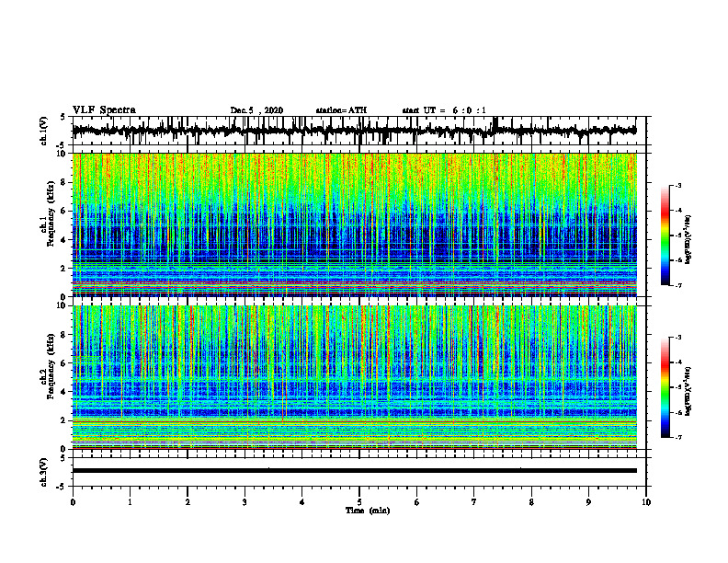Viewport: 728px width, 563px height.
Task: Click the ch.2 "Frequency (kHz)" axis label
Action: coord(51,365)
